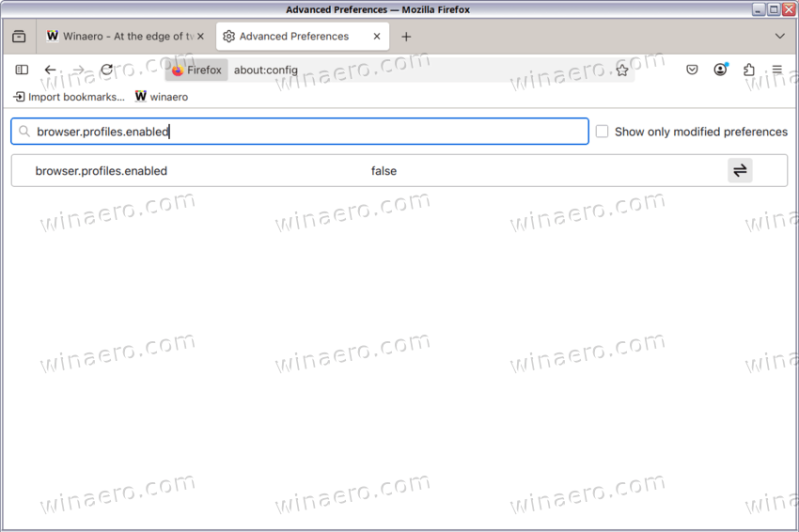The height and width of the screenshot is (532, 799).
Task: Click the preference search field
Action: click(300, 132)
